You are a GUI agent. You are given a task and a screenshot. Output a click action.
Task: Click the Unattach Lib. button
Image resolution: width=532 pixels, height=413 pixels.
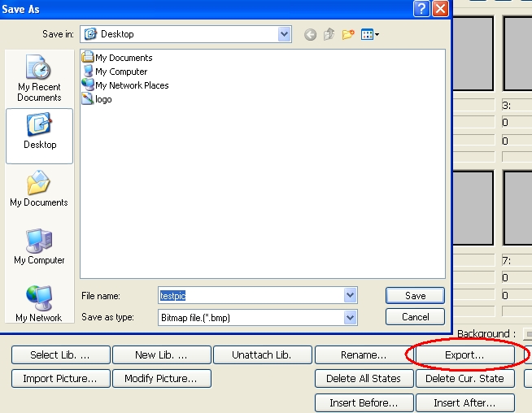[262, 355]
